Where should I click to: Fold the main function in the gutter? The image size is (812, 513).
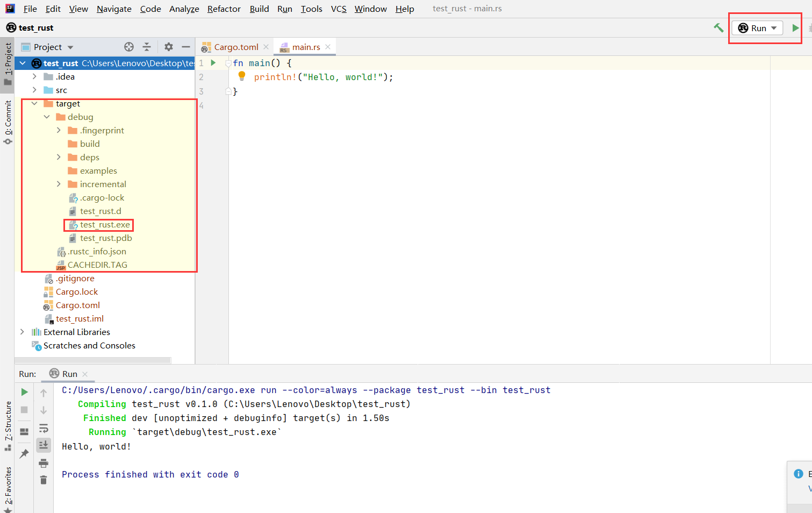(x=228, y=63)
